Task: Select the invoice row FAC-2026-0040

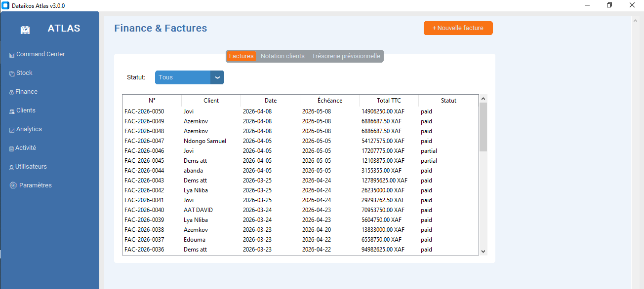Action: point(300,210)
